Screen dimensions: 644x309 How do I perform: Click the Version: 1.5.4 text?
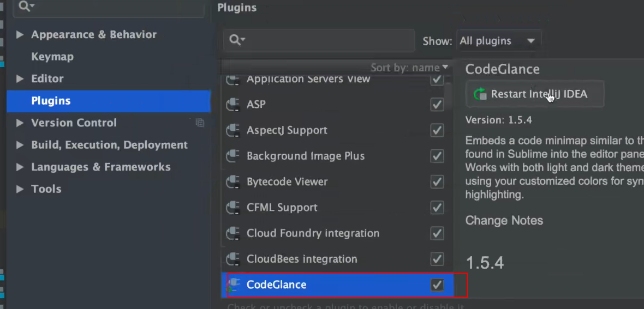click(x=499, y=120)
